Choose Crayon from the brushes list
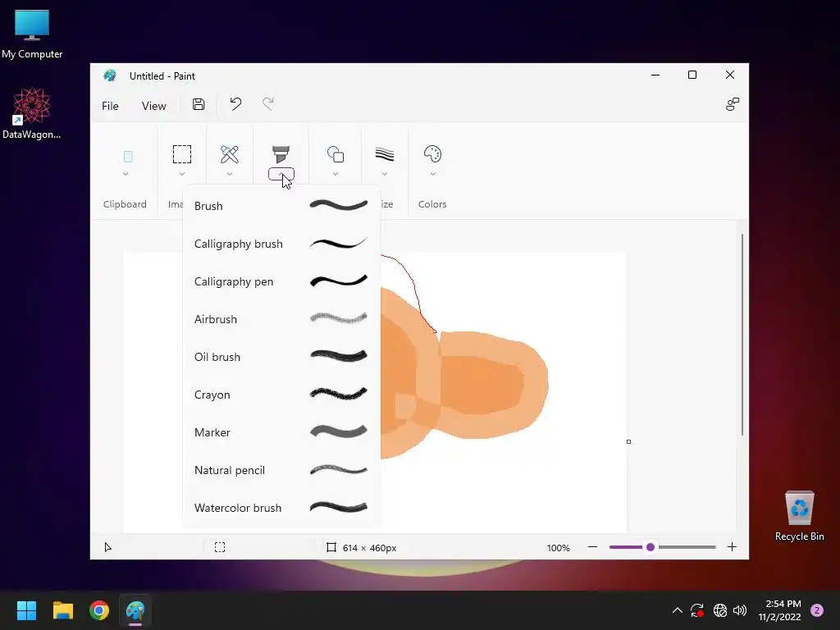840x630 pixels. point(282,395)
